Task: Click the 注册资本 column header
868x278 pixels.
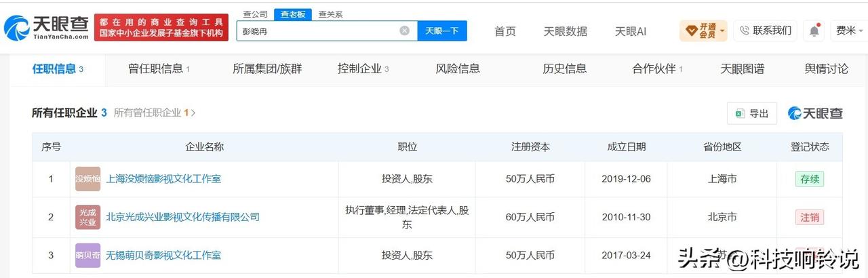Action: (x=530, y=146)
